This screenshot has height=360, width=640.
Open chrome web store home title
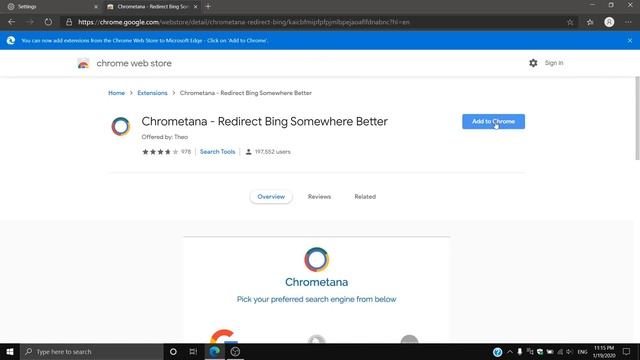pos(134,63)
